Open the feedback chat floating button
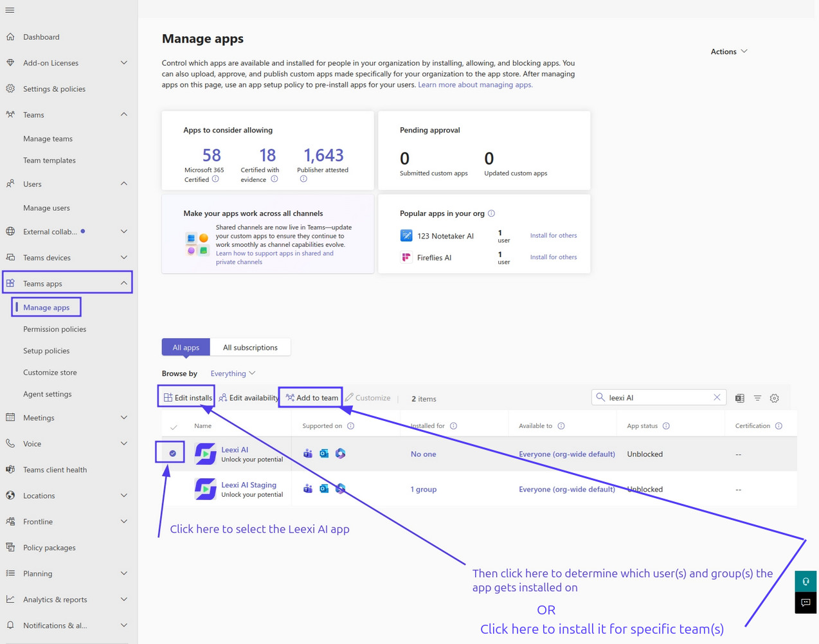This screenshot has width=819, height=644. (806, 603)
